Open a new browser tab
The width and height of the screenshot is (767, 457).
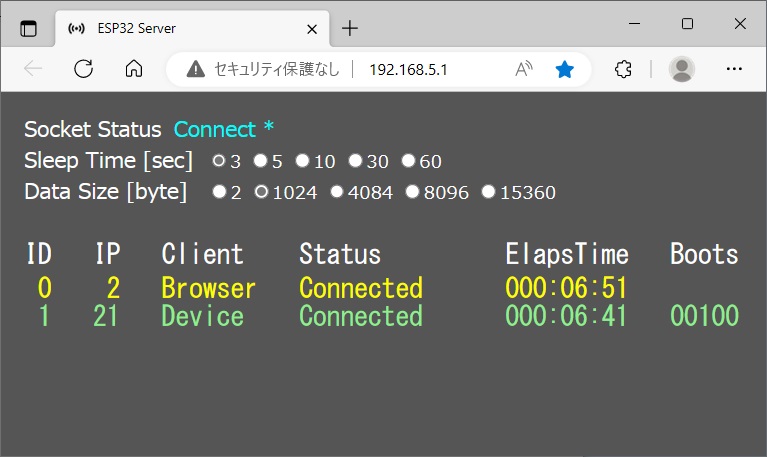(349, 28)
